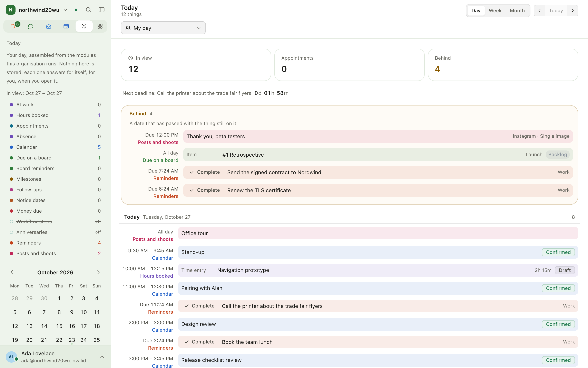Click the Behind summary card

503,65
